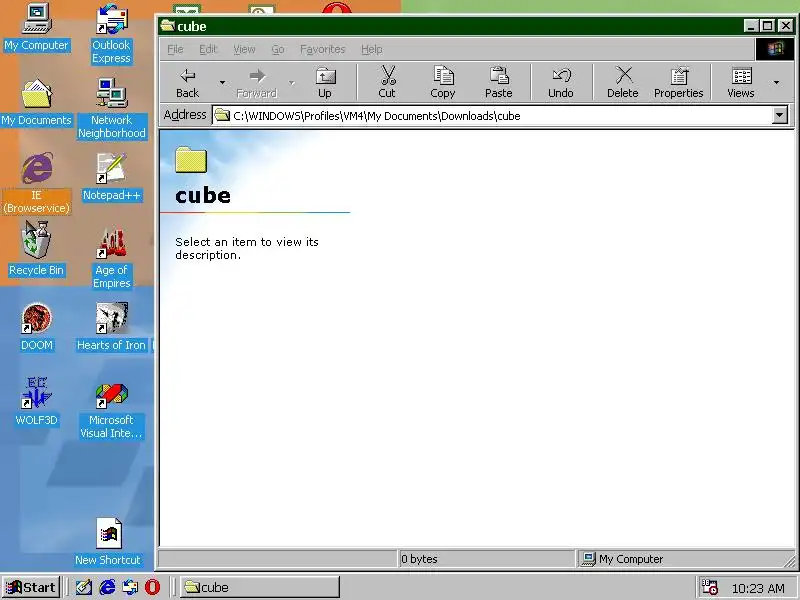Screen dimensions: 800x600
Task: Select the WOLF3D desktop shortcut
Action: tap(36, 402)
